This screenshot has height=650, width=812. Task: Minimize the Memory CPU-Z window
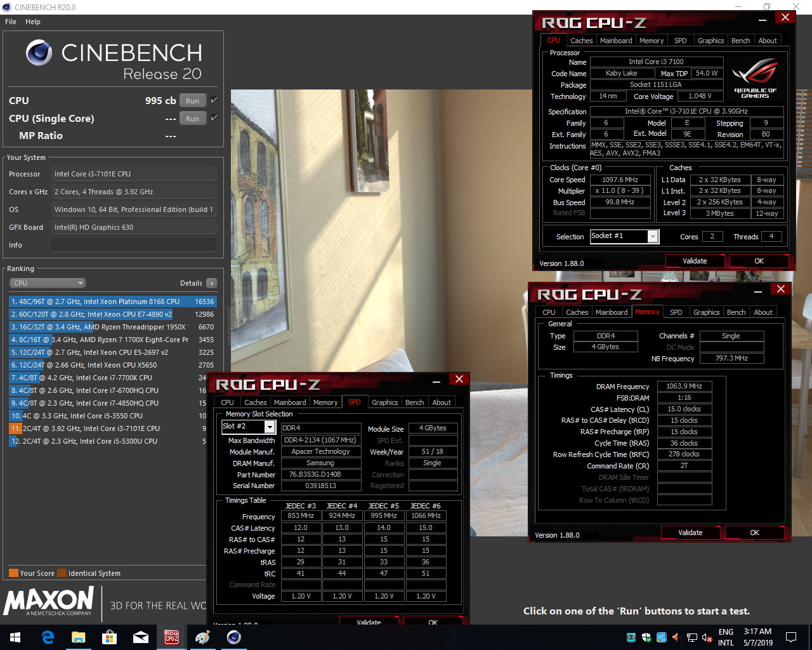[x=759, y=291]
